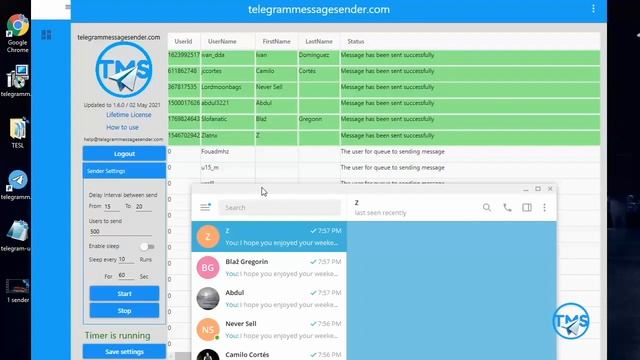The width and height of the screenshot is (640, 360).
Task: Open the telegramm installer desktop icon
Action: click(x=18, y=81)
